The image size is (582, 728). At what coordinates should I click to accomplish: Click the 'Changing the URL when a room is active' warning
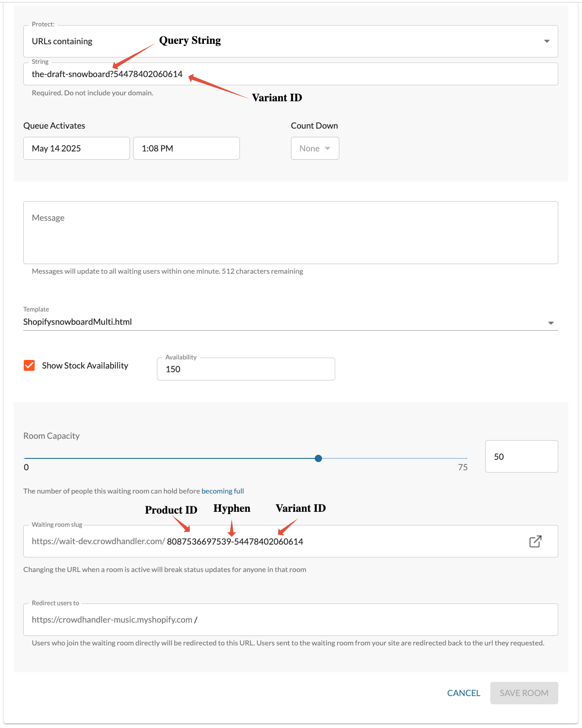pos(165,570)
